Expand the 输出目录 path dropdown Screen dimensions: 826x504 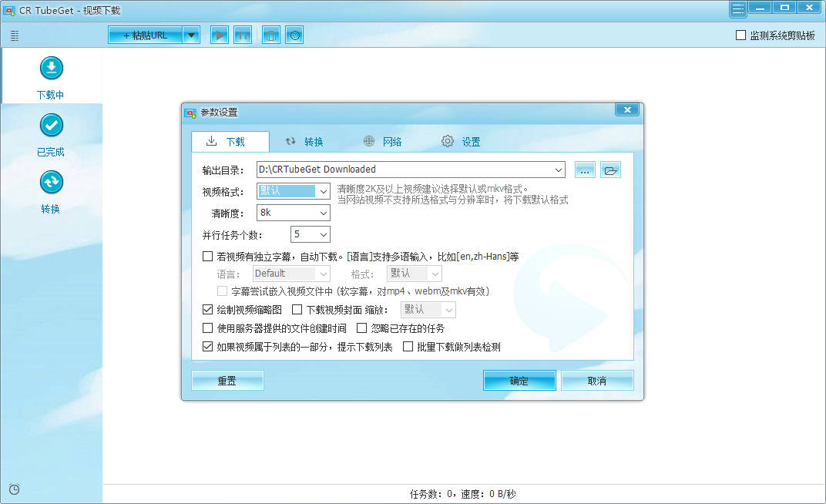558,170
